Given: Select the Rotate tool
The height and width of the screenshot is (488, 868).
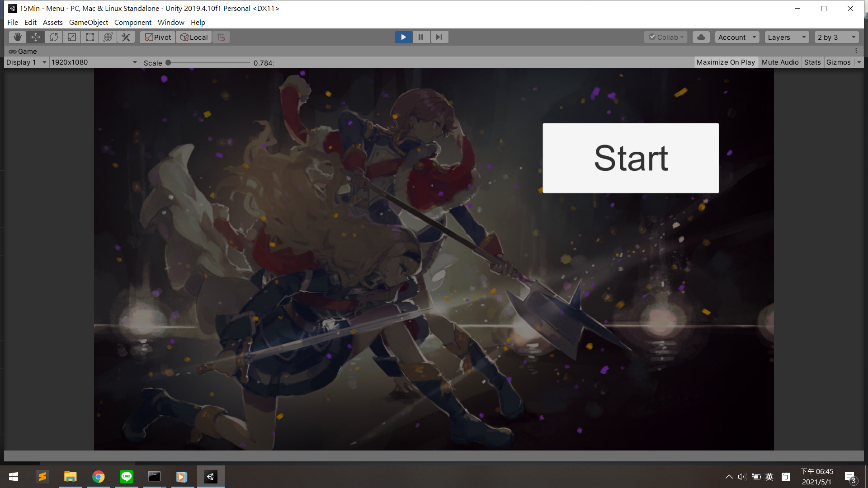Looking at the screenshot, I should 54,37.
